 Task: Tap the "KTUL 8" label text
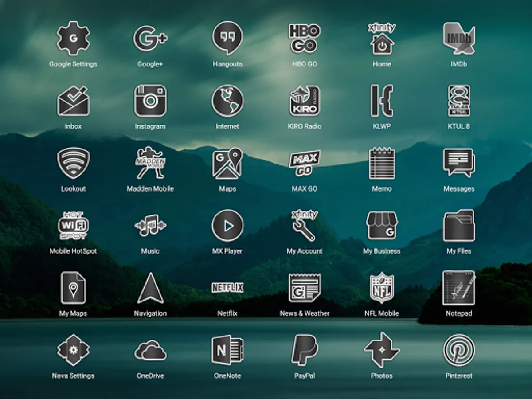459,126
